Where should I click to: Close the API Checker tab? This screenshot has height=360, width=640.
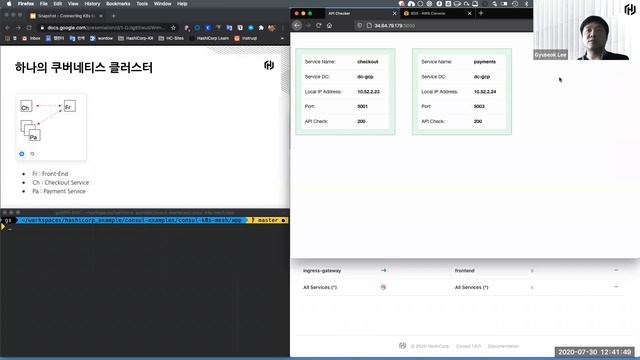point(394,13)
